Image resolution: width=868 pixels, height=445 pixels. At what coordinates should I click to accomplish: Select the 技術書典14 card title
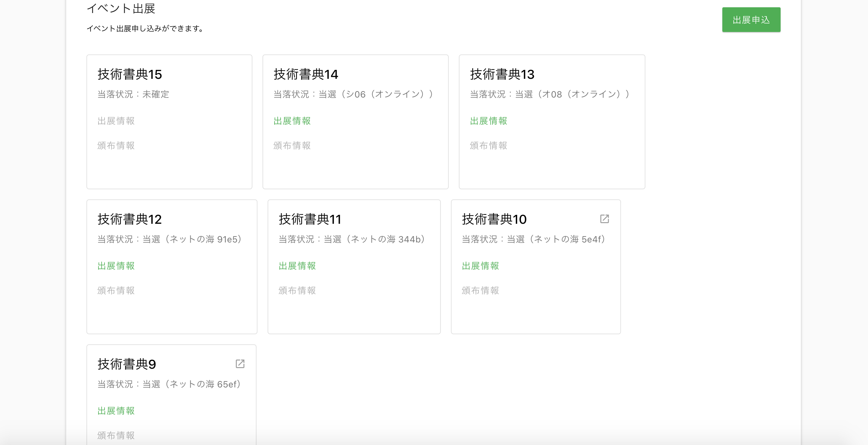pyautogui.click(x=306, y=74)
